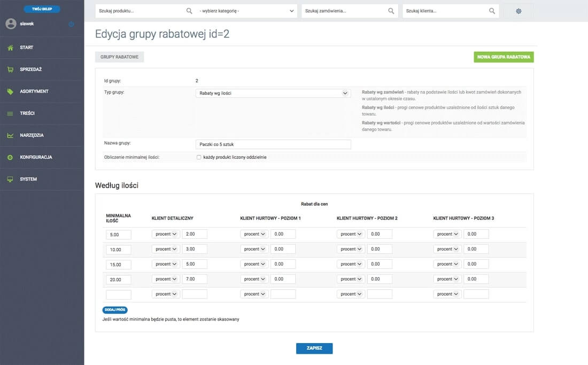Click the NOWA GRUPA RABATOWA button
The width and height of the screenshot is (588, 365).
504,57
